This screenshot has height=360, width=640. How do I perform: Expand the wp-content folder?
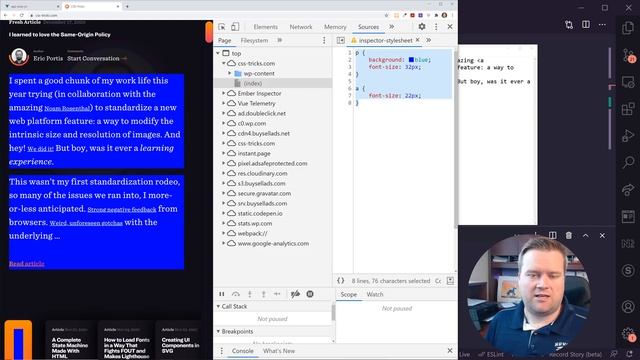pos(230,73)
